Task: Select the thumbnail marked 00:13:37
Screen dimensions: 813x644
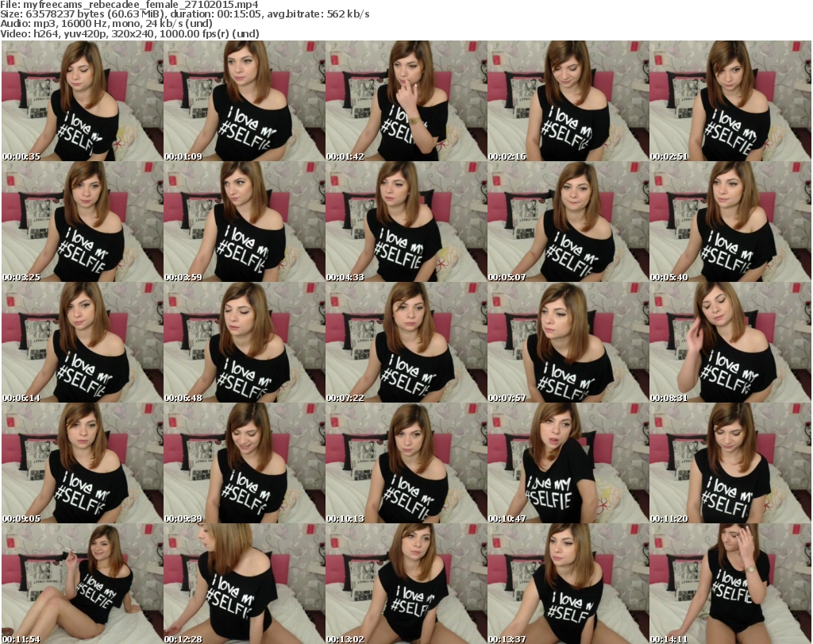Action: click(568, 584)
